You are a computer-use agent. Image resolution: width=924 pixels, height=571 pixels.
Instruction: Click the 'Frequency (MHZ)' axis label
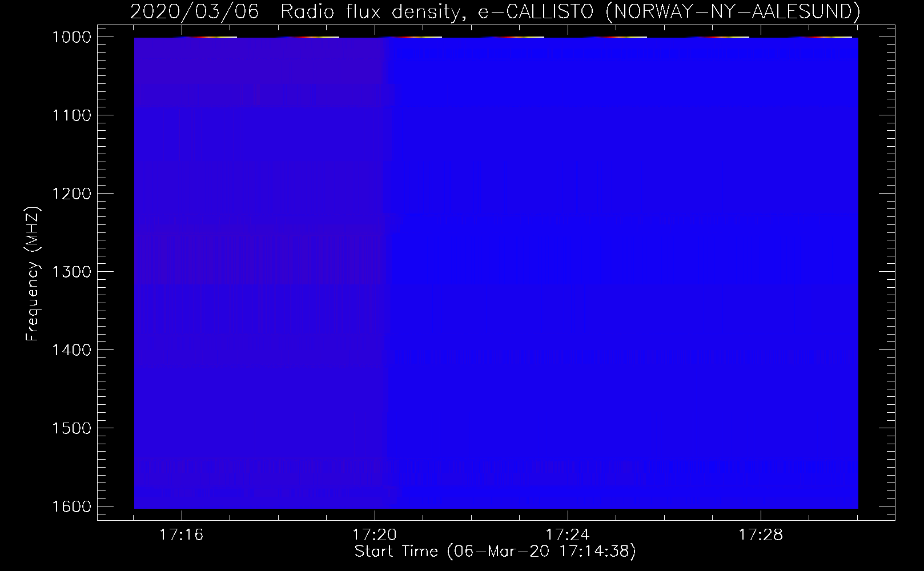pyautogui.click(x=33, y=274)
